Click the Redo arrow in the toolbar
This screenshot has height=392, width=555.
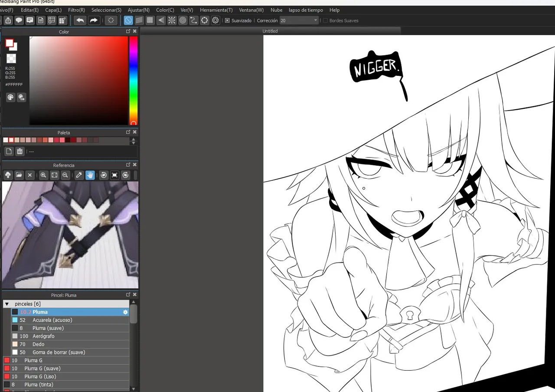tap(94, 20)
